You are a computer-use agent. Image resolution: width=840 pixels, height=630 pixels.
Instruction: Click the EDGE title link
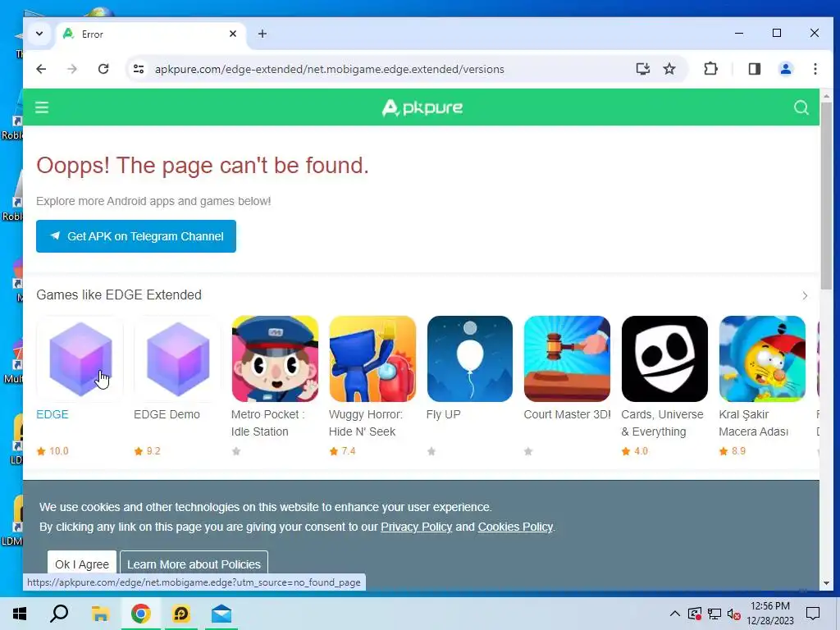click(x=52, y=414)
